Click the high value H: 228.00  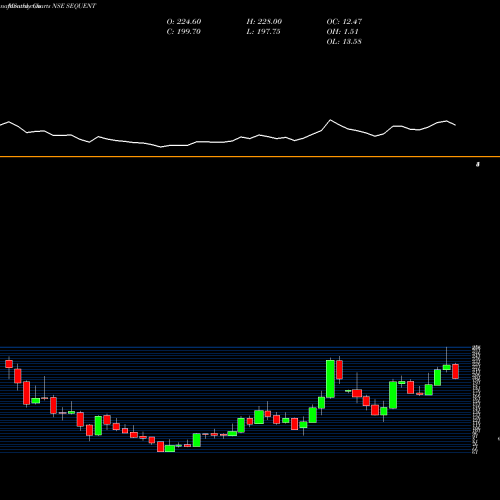pyautogui.click(x=264, y=22)
